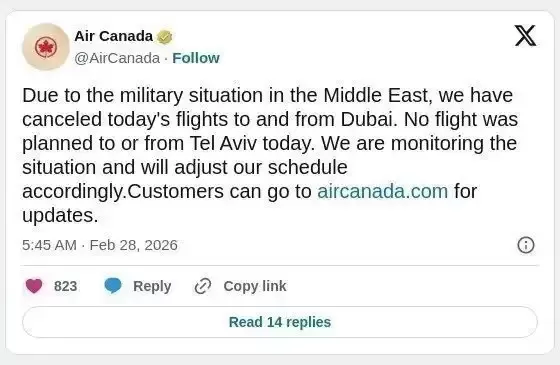Click the Reply text label

[152, 286]
